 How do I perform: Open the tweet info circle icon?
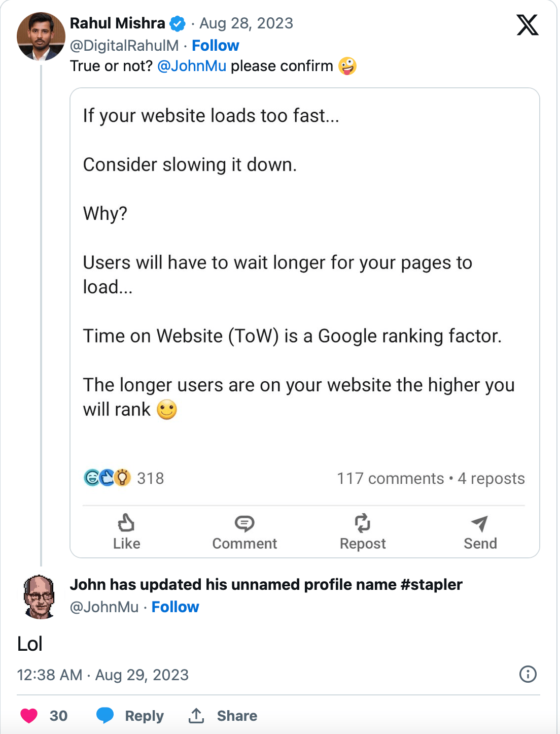[528, 674]
